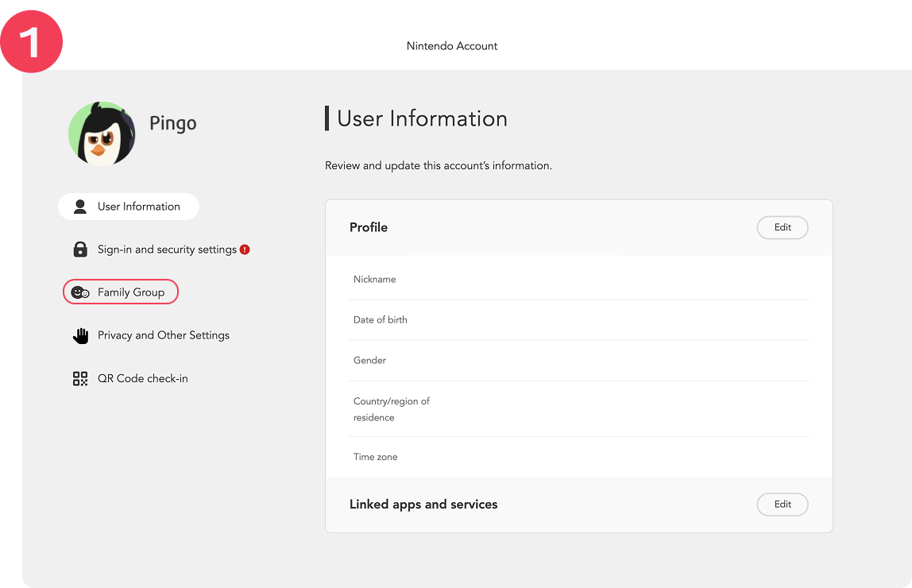912x588 pixels.
Task: Click the red alert badge on security settings
Action: tap(245, 250)
